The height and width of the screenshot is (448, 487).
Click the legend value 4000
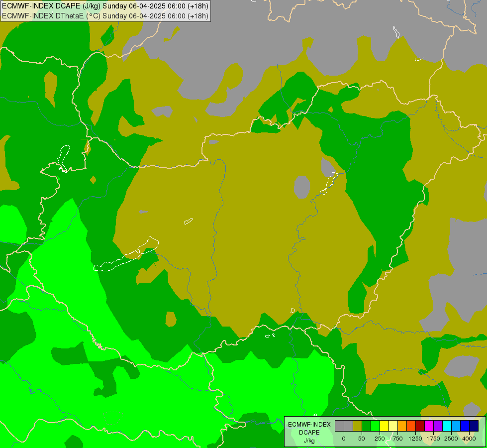[469, 439]
